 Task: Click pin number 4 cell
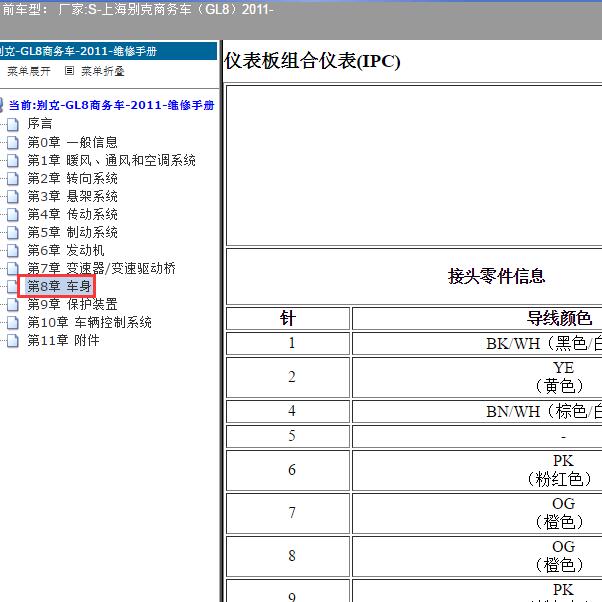[x=288, y=411]
